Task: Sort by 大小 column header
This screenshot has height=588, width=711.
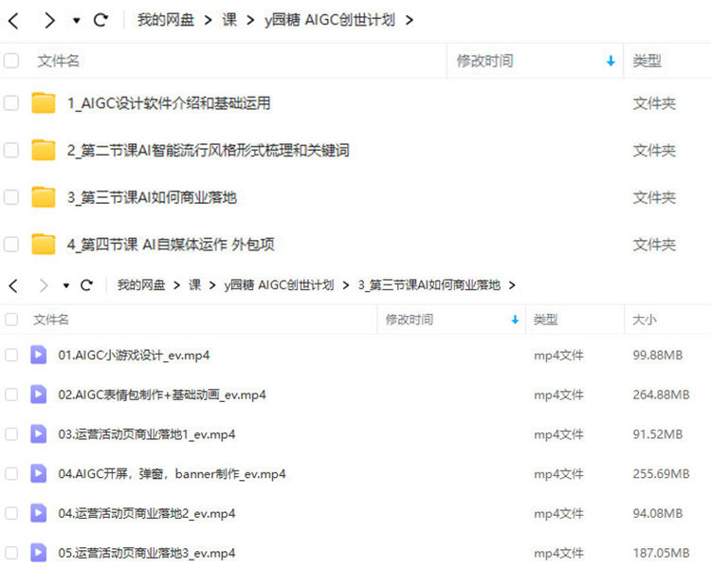Action: 645,320
